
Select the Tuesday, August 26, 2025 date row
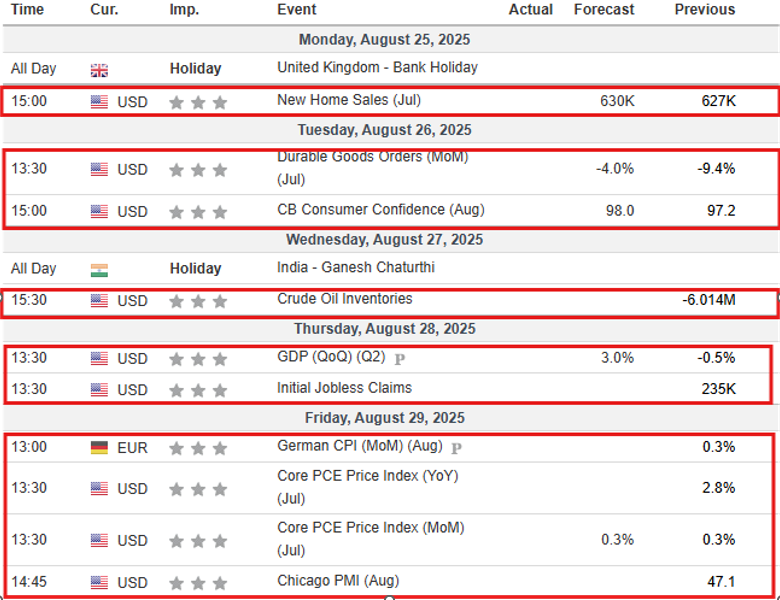click(390, 130)
